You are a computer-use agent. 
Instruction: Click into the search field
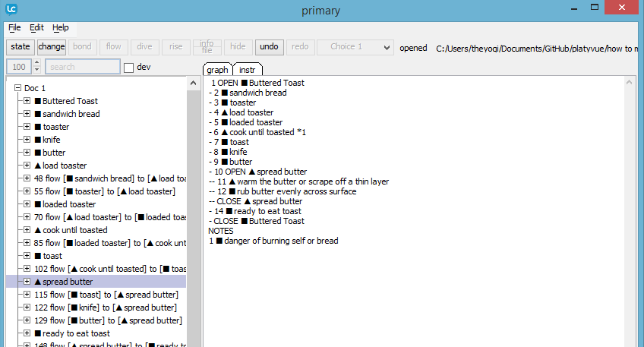tap(82, 67)
